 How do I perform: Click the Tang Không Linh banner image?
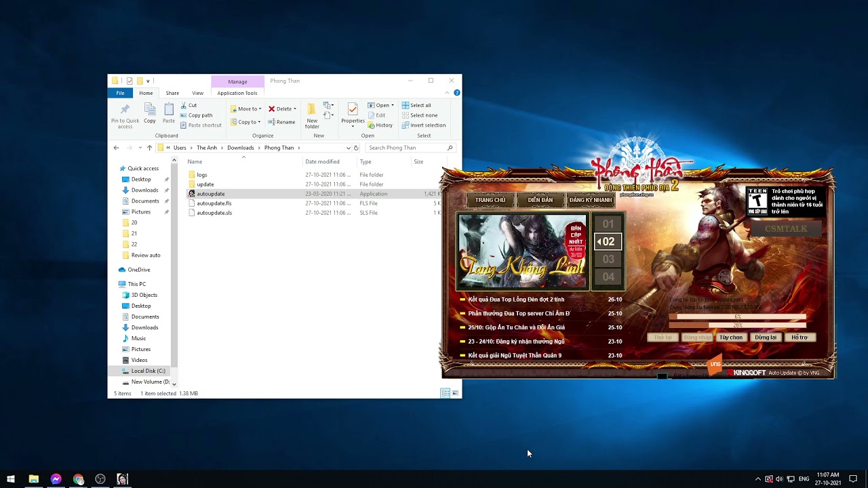(522, 251)
